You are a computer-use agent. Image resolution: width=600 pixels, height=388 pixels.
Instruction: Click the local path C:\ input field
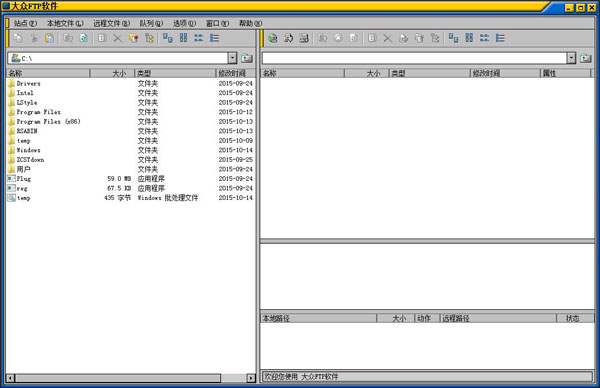click(x=118, y=58)
